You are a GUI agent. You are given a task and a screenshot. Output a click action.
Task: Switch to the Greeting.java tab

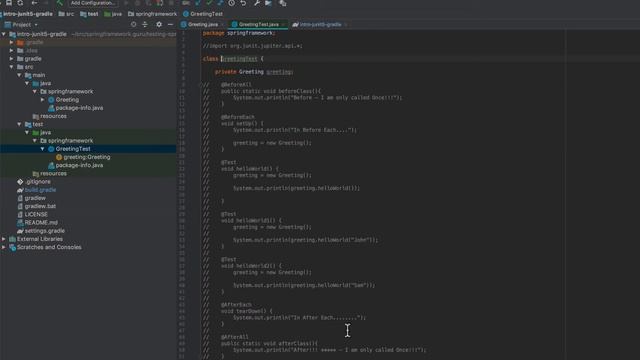click(x=202, y=24)
